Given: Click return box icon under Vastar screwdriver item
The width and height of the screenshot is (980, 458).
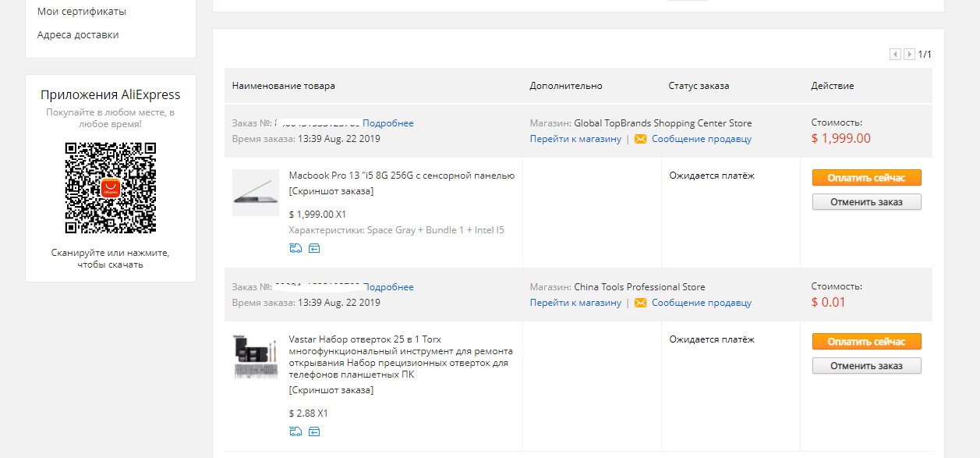Looking at the screenshot, I should pos(314,431).
